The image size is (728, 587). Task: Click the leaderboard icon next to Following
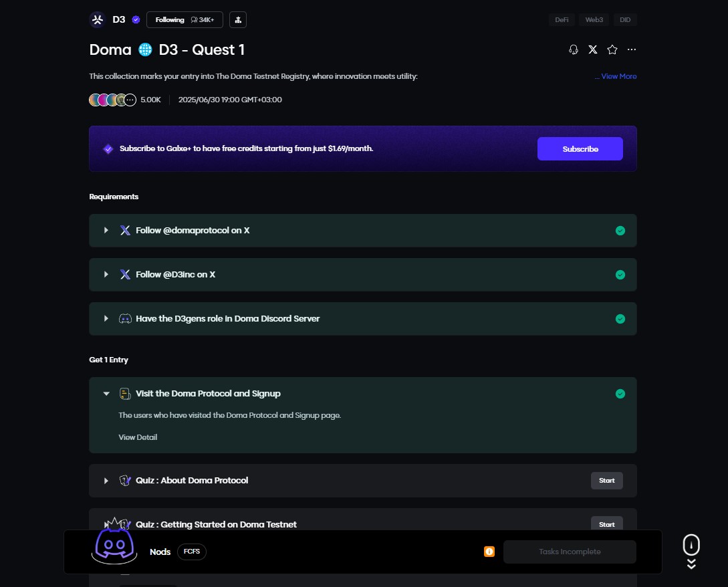point(238,20)
